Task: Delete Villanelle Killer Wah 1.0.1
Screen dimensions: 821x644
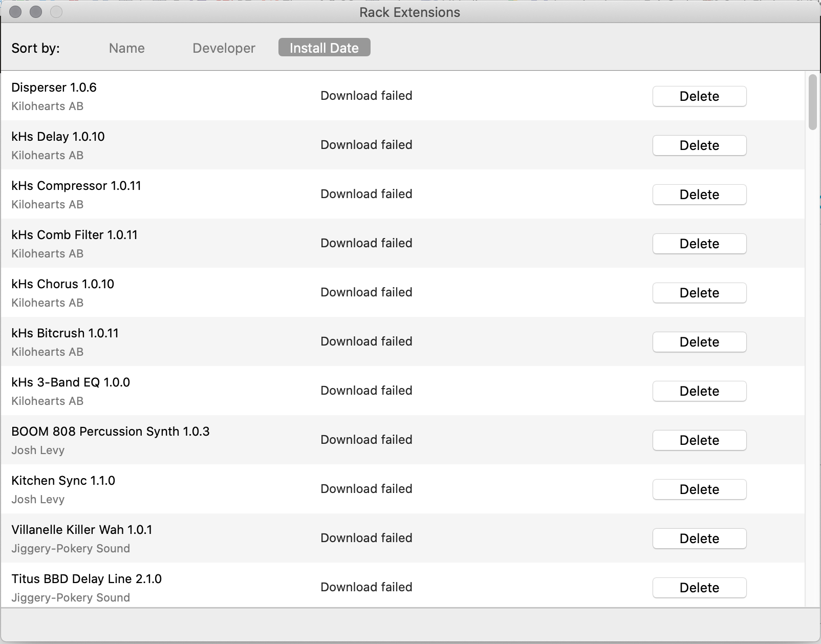Action: [x=699, y=539]
